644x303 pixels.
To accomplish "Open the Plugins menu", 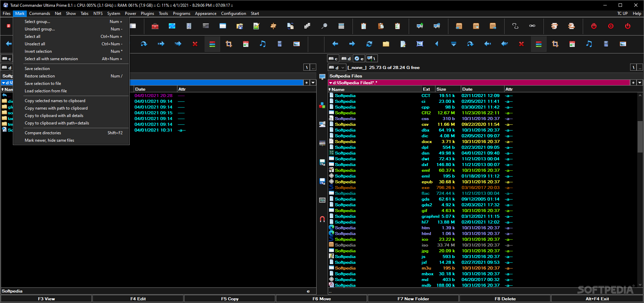I will coord(147,14).
